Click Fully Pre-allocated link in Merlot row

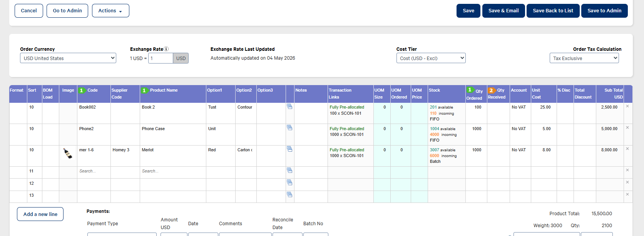pyautogui.click(x=347, y=150)
